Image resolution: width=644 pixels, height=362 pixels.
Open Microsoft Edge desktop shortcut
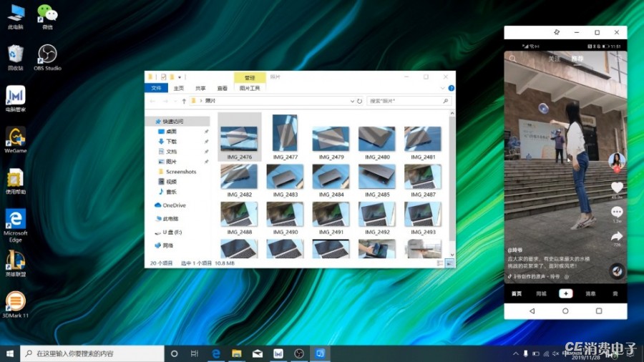click(16, 225)
